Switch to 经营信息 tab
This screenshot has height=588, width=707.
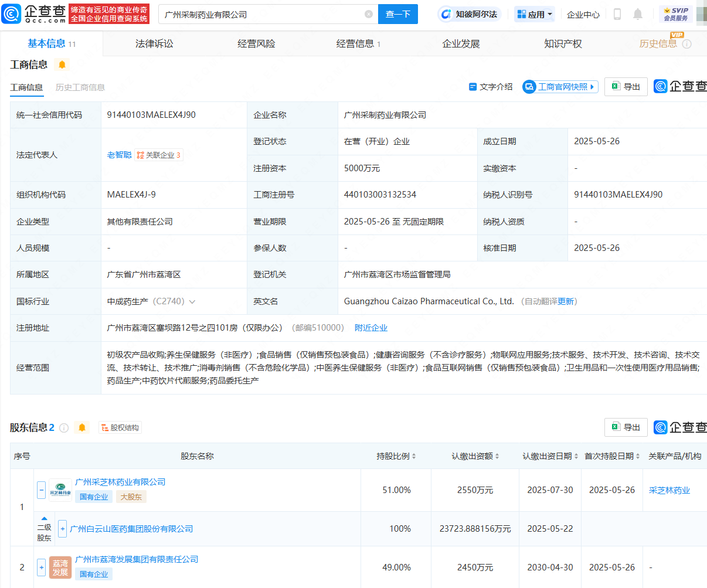point(358,43)
